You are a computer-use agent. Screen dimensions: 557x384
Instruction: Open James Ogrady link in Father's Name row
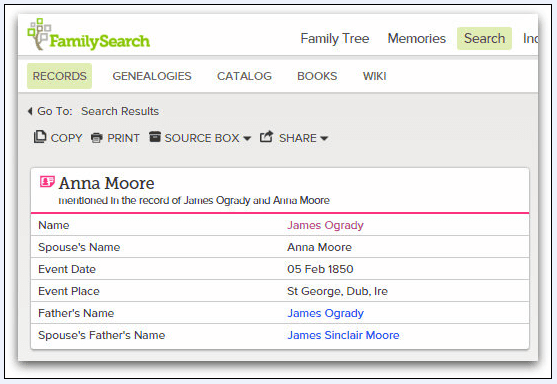tap(325, 313)
